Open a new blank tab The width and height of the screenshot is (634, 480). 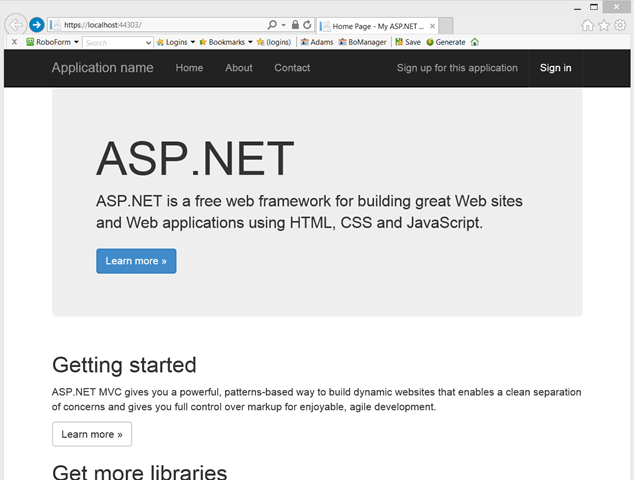tap(446, 26)
